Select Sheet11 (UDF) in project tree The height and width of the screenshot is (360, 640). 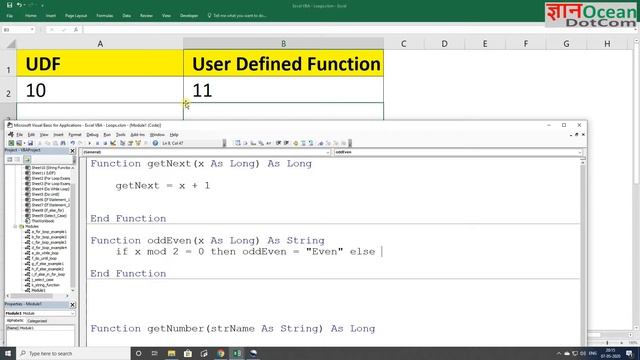[x=43, y=173]
